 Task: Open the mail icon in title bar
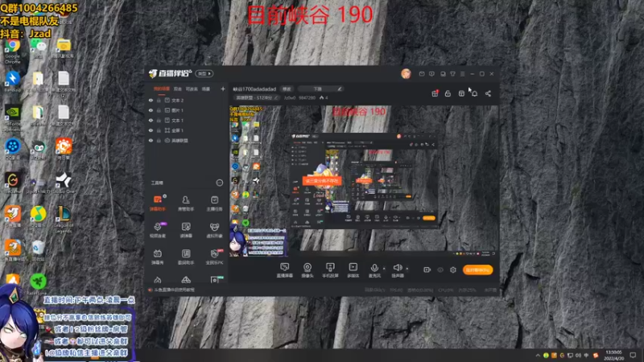click(x=422, y=74)
